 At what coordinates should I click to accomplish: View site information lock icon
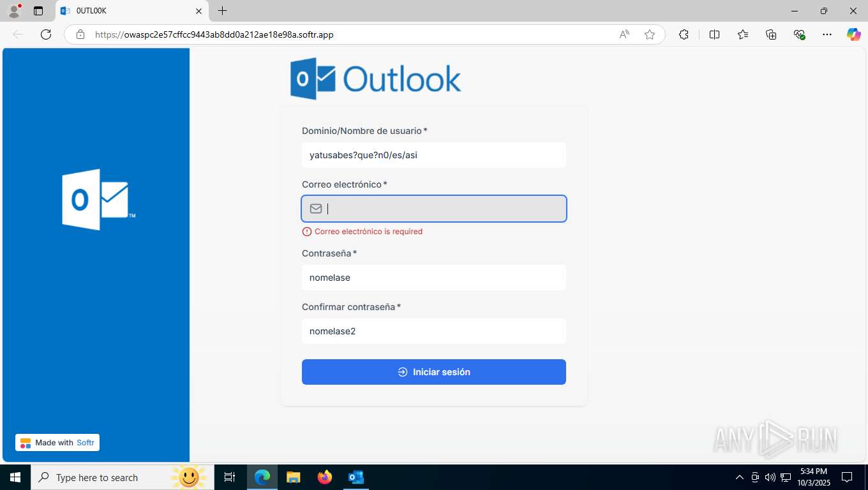click(x=80, y=34)
